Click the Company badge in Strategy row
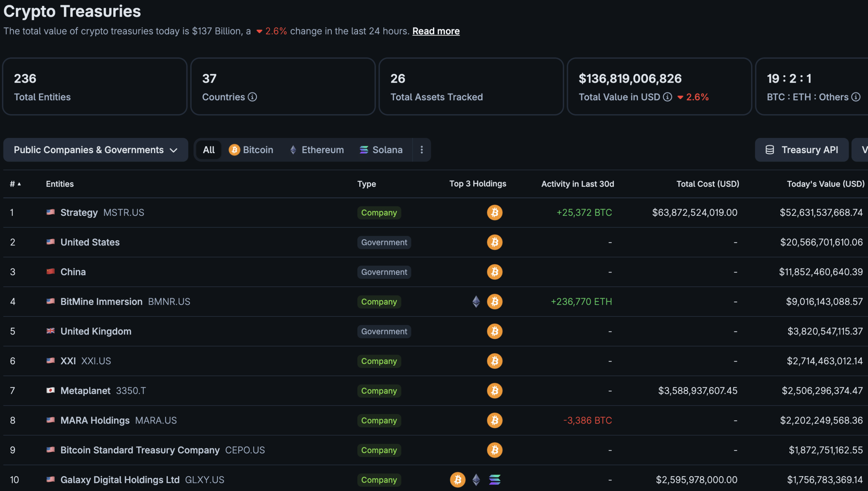 [379, 213]
